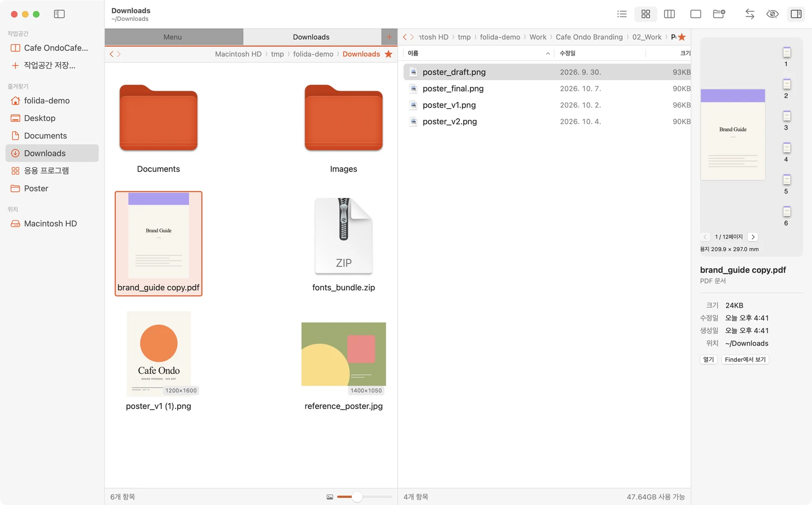Click Work in right breadcrumb

coord(538,37)
